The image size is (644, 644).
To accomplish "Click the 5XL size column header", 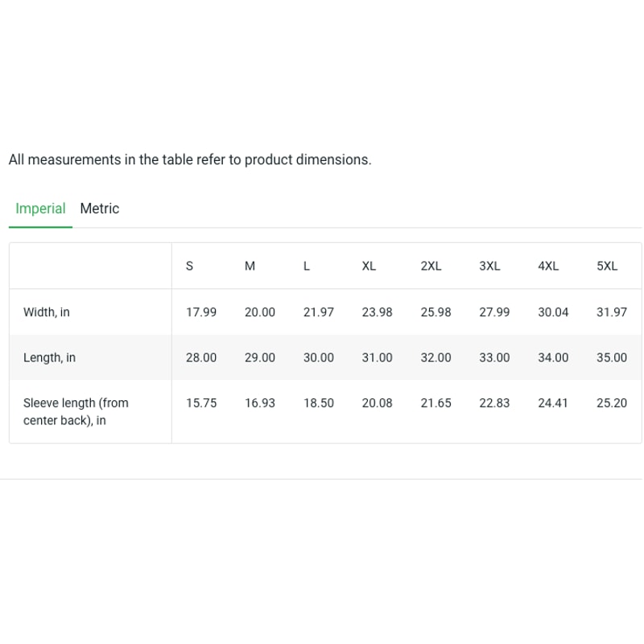I will [607, 266].
